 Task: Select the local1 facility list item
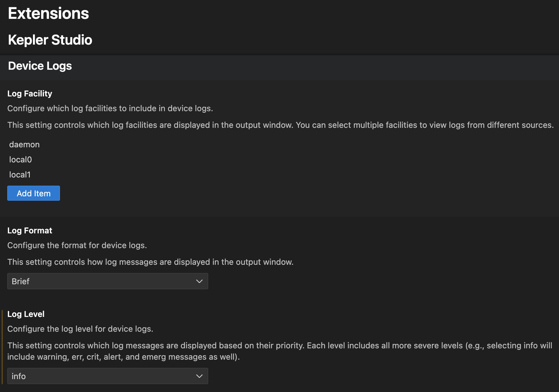tap(20, 175)
